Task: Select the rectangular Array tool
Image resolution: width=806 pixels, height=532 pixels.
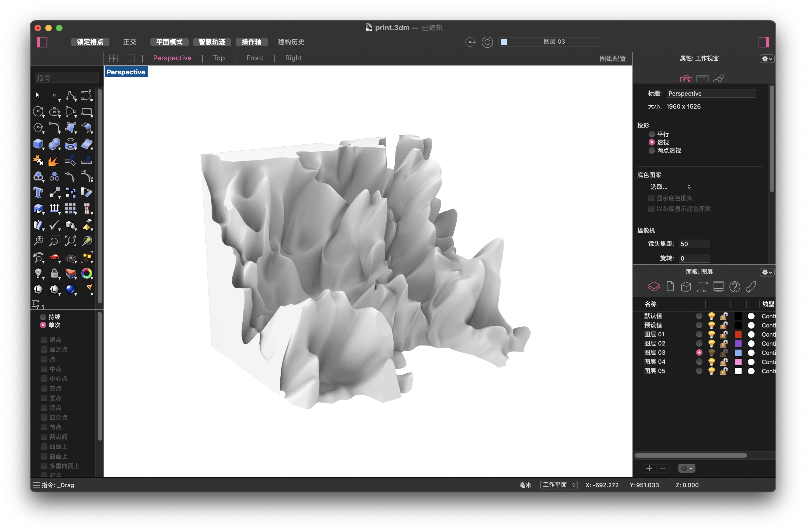Action: pyautogui.click(x=71, y=208)
